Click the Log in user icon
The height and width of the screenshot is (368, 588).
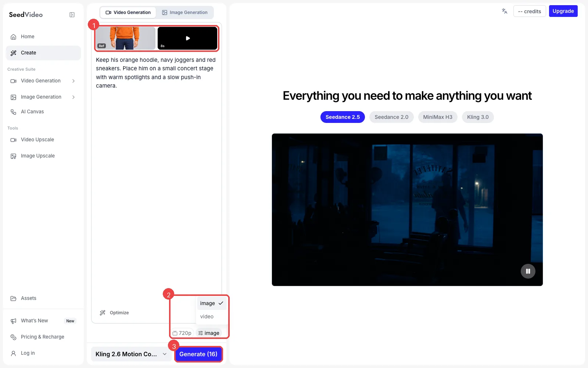pyautogui.click(x=14, y=353)
